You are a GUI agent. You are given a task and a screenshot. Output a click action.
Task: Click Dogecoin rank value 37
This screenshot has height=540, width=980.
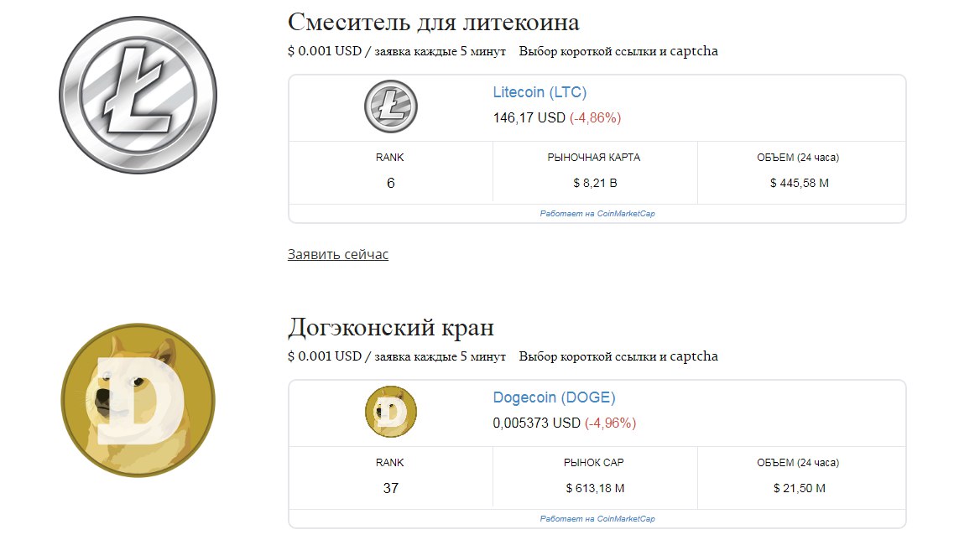(390, 488)
